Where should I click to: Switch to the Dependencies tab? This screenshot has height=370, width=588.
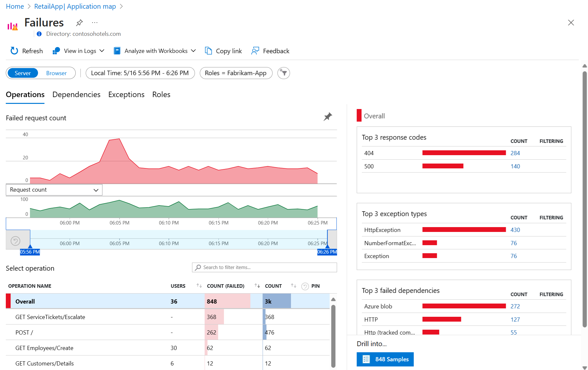76,95
